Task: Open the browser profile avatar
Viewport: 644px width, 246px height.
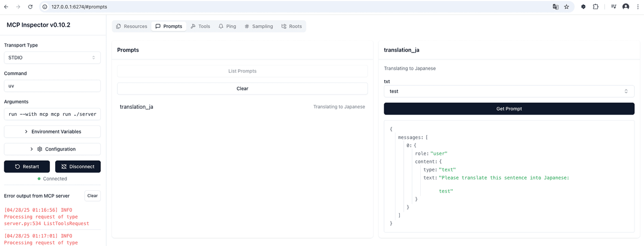Action: (626, 7)
